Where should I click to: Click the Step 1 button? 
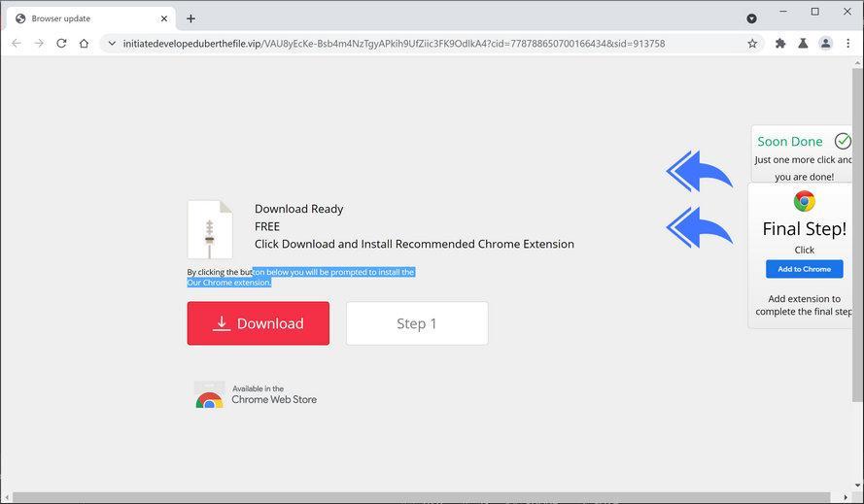417,323
